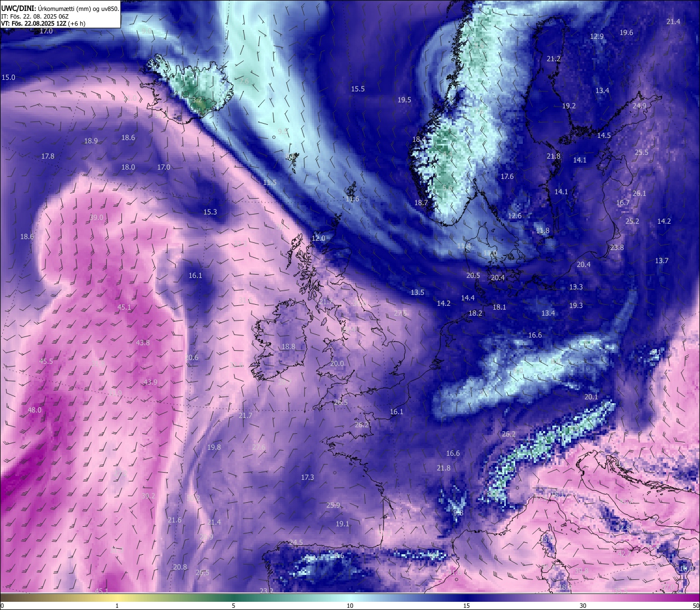The width and height of the screenshot is (700, 610).
Task: Click the map value 17.6
Action: 507,177
